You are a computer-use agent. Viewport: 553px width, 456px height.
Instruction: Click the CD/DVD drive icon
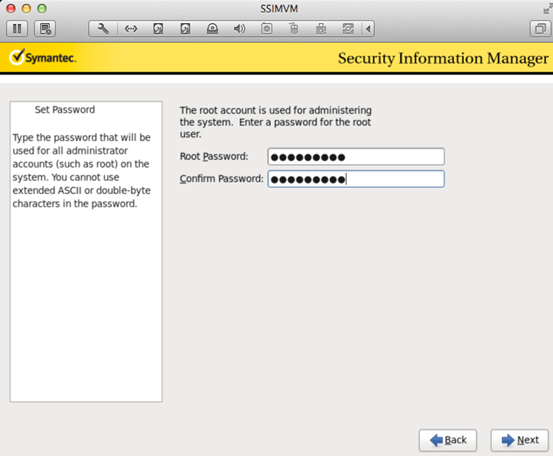[x=212, y=29]
